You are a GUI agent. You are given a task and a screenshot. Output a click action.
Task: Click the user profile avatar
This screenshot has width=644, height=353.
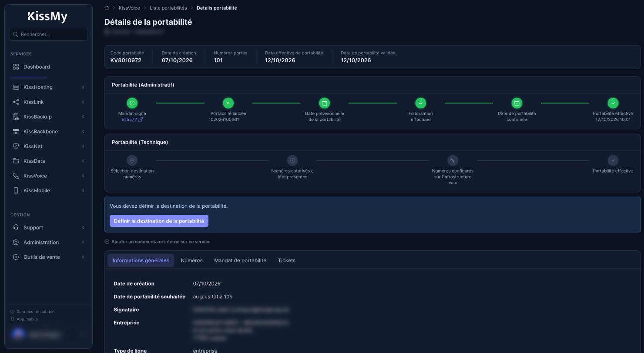click(18, 335)
